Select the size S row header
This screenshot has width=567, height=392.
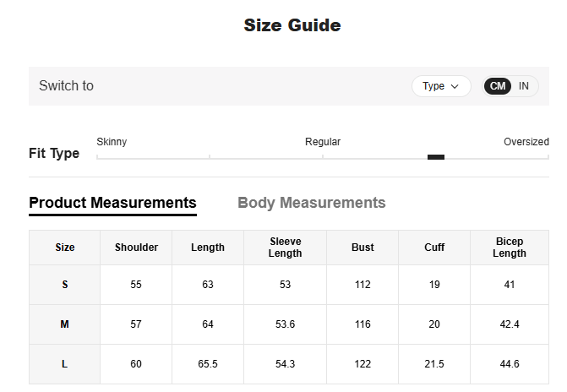(x=65, y=285)
